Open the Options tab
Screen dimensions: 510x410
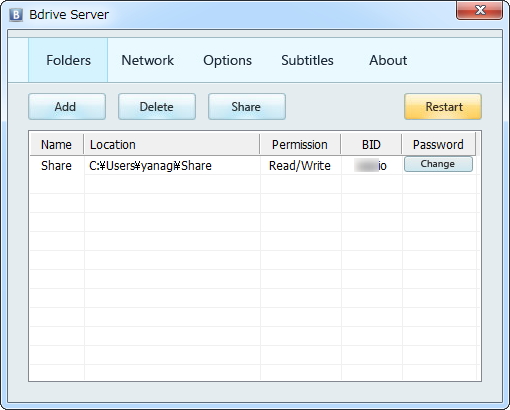(x=227, y=60)
